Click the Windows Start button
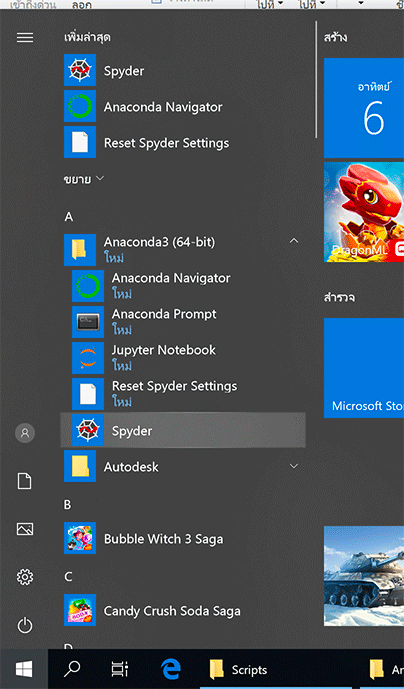This screenshot has height=689, width=404. pos(24,669)
